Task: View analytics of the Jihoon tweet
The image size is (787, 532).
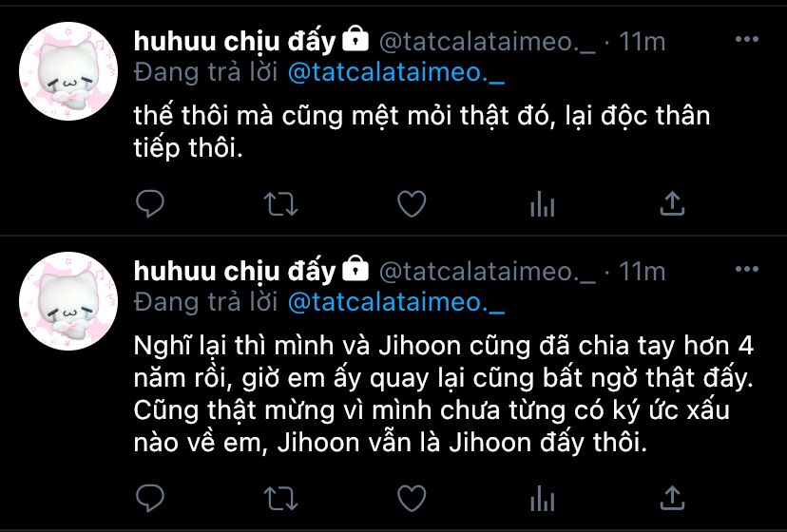Action: click(542, 499)
